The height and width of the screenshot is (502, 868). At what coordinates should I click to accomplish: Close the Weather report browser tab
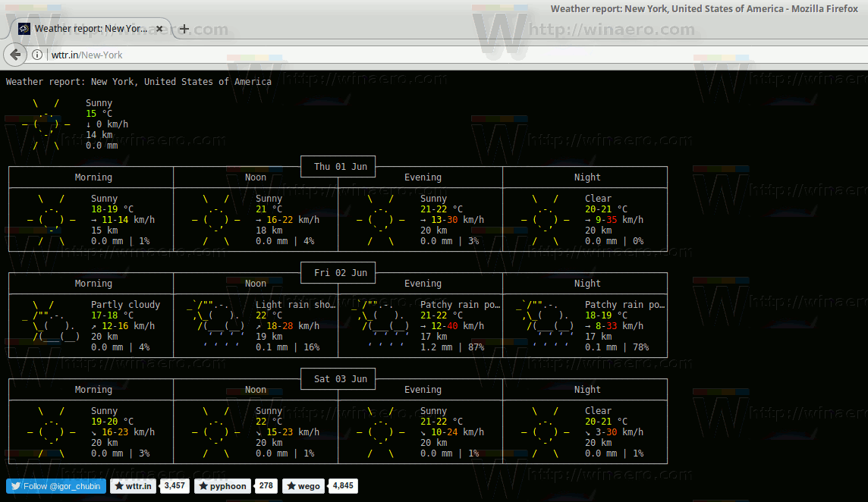click(159, 27)
